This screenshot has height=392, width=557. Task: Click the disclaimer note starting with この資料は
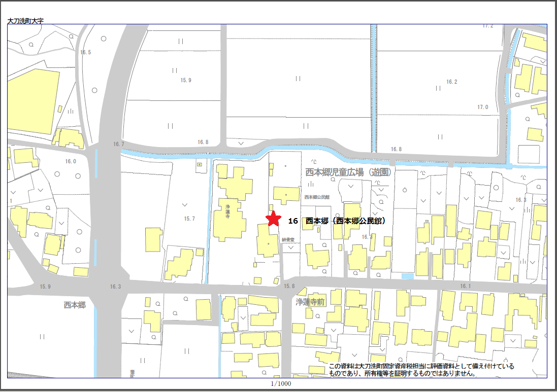[421, 370]
